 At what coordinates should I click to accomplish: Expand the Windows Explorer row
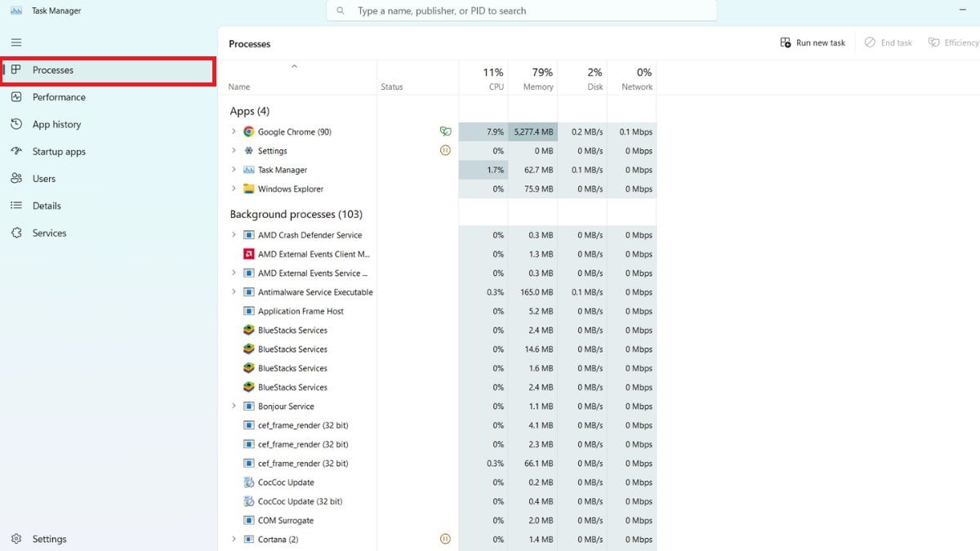click(234, 189)
